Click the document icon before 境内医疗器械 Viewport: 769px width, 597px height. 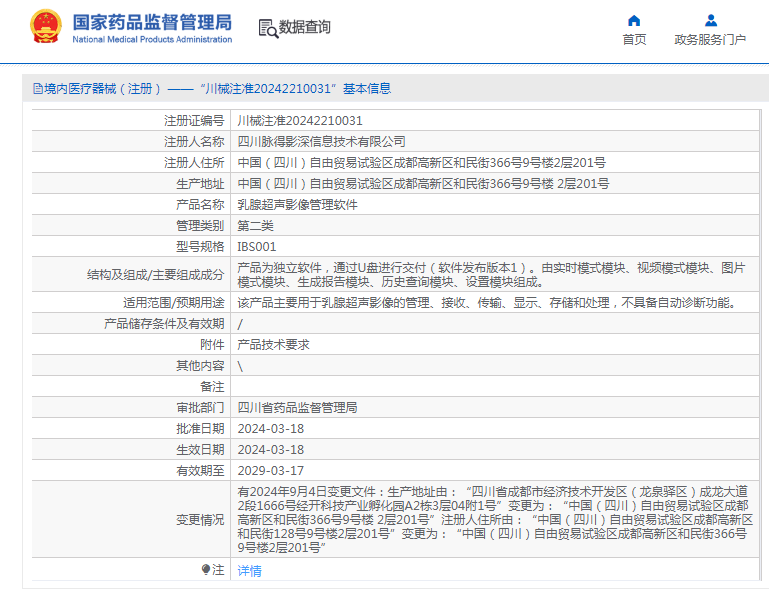click(x=38, y=89)
